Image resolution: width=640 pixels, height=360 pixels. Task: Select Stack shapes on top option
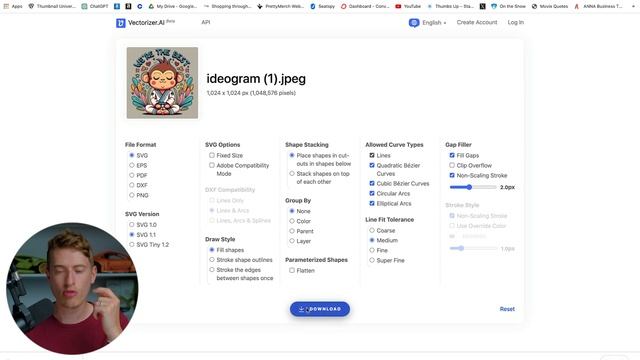click(292, 173)
